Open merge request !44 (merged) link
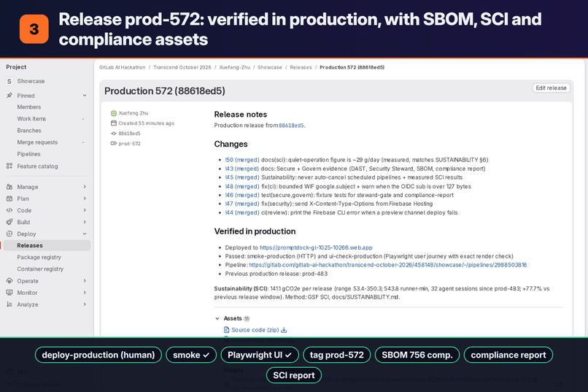Viewport: 588px width, 392px height. point(242,212)
